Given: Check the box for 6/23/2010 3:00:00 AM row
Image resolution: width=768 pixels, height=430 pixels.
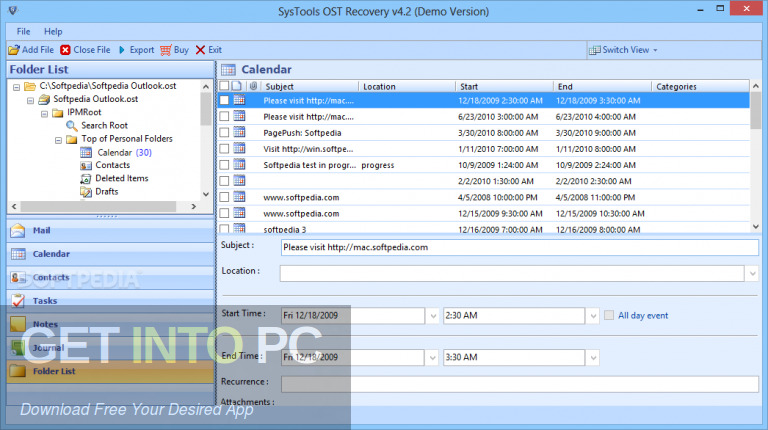Looking at the screenshot, I should coord(224,117).
